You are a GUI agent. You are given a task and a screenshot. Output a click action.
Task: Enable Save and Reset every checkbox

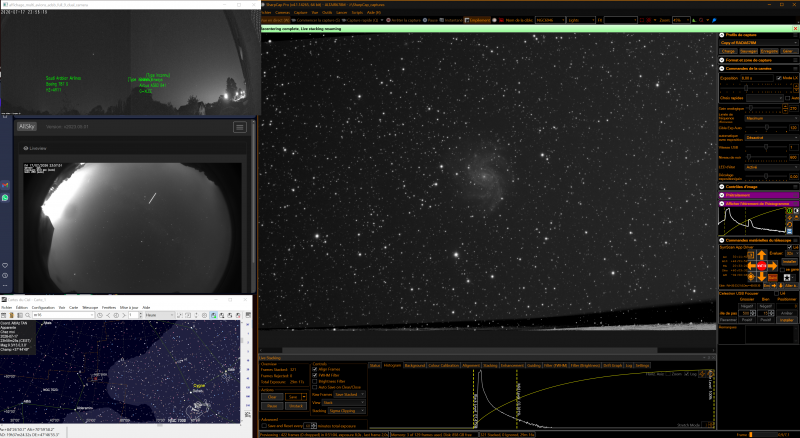point(264,426)
